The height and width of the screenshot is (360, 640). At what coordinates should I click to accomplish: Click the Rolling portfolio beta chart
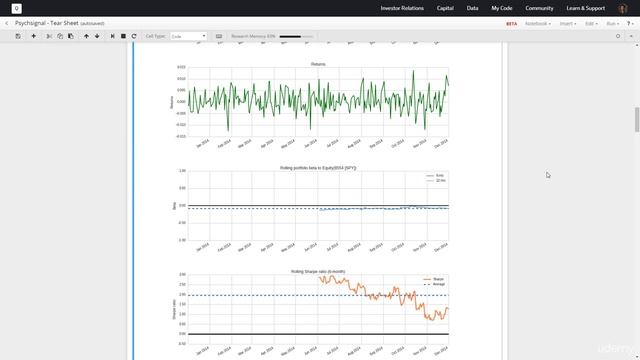coord(318,206)
